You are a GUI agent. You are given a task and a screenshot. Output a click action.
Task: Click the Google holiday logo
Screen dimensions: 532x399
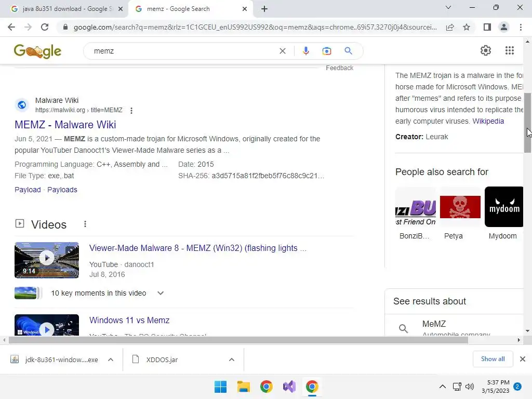37,51
